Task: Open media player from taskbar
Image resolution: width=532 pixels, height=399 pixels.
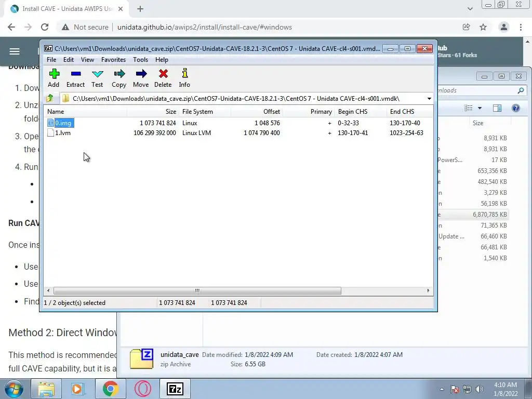Action: tap(77, 389)
